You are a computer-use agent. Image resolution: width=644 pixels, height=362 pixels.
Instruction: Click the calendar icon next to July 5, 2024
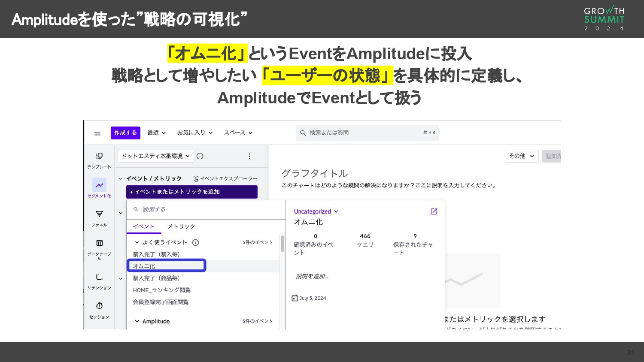(295, 298)
